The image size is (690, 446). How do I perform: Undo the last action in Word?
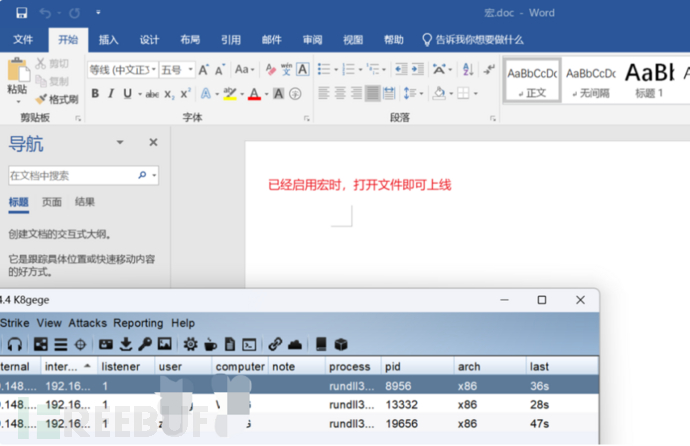pos(45,13)
